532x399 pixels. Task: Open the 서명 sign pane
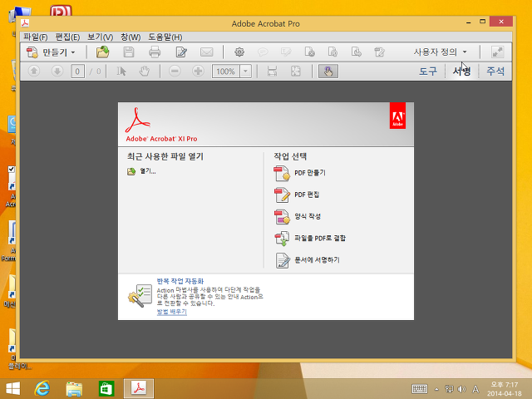pos(462,71)
